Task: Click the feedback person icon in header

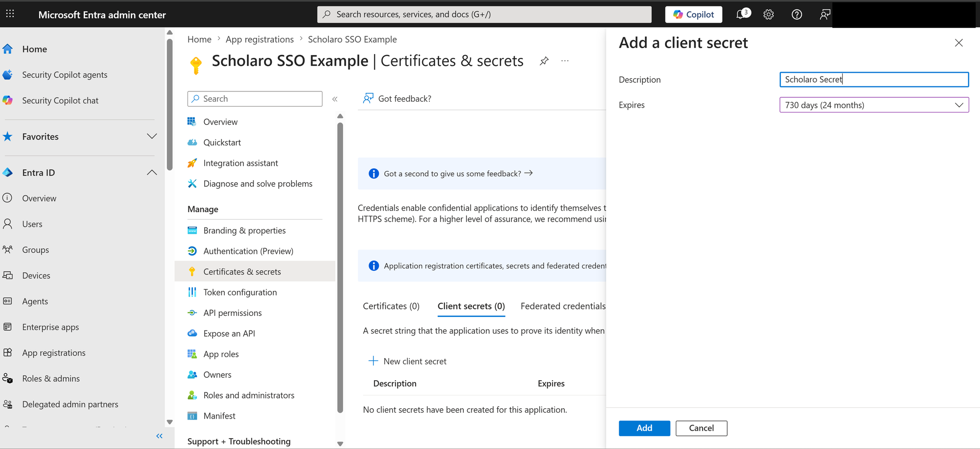Action: pyautogui.click(x=825, y=15)
